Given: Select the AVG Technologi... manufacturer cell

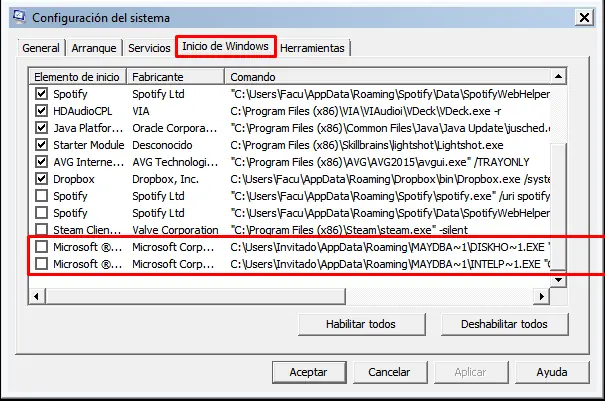Looking at the screenshot, I should 175,162.
